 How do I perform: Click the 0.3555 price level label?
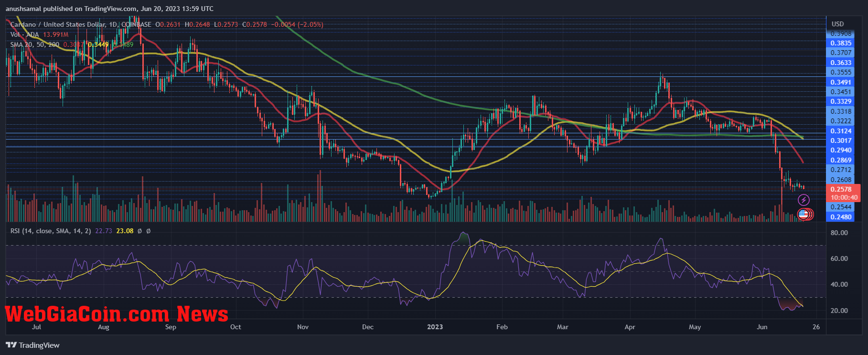tap(841, 72)
